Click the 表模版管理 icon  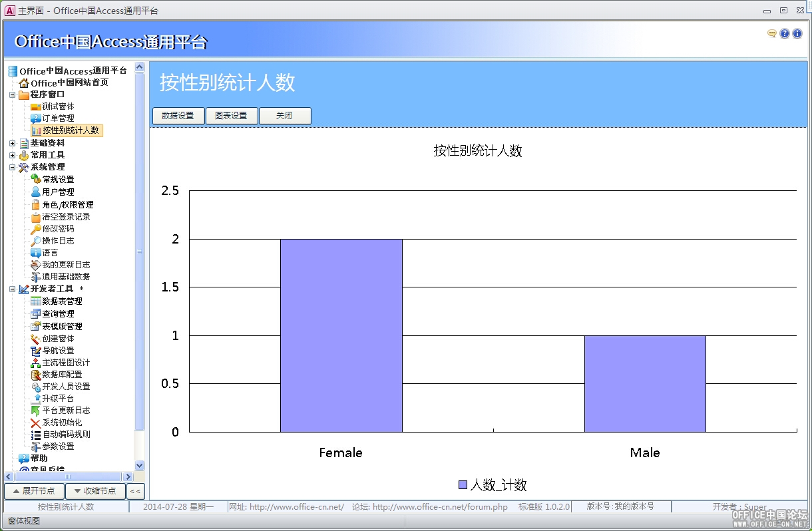[36, 326]
